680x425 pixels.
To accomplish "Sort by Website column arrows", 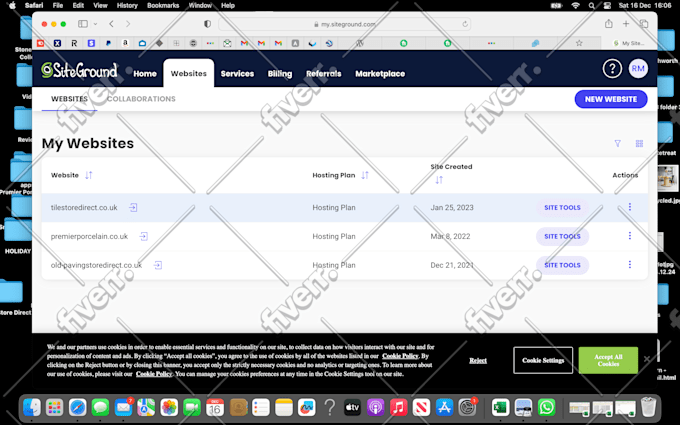I will click(x=88, y=175).
